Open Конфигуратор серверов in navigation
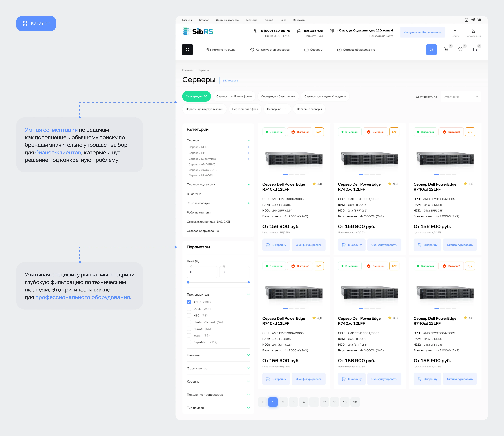The width and height of the screenshot is (504, 436). pyautogui.click(x=270, y=50)
